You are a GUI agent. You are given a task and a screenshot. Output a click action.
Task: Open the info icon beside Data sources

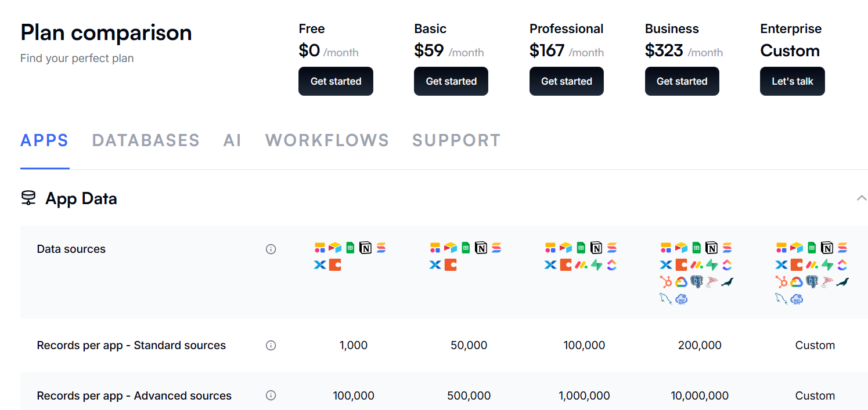tap(271, 249)
